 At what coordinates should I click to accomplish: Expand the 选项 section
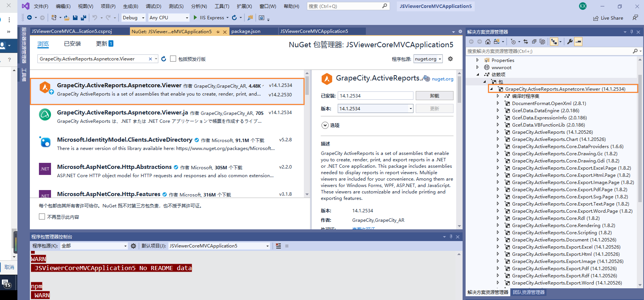tap(325, 125)
